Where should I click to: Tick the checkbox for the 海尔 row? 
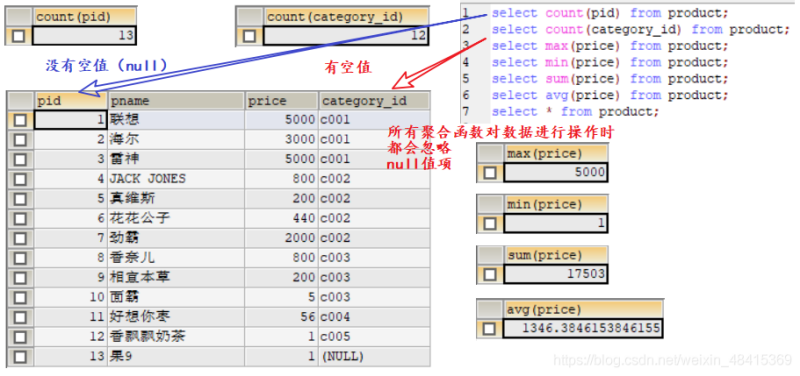click(20, 140)
